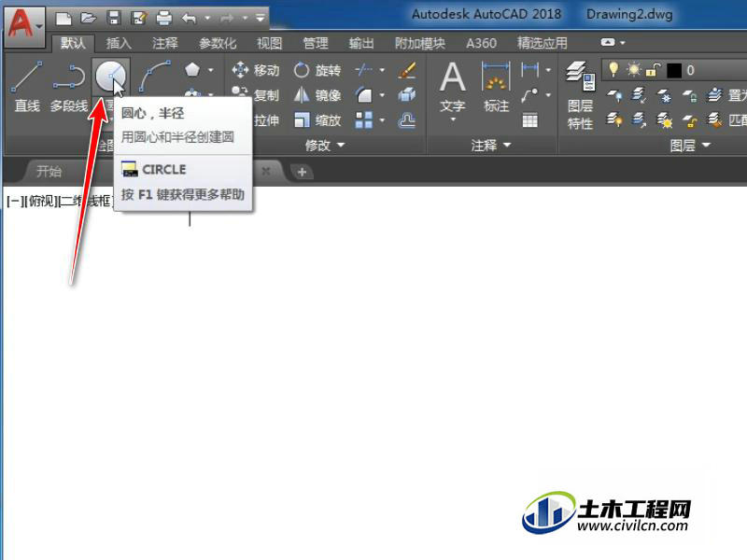Click the Layer Isolate icon
The image size is (747, 560).
[x=640, y=95]
